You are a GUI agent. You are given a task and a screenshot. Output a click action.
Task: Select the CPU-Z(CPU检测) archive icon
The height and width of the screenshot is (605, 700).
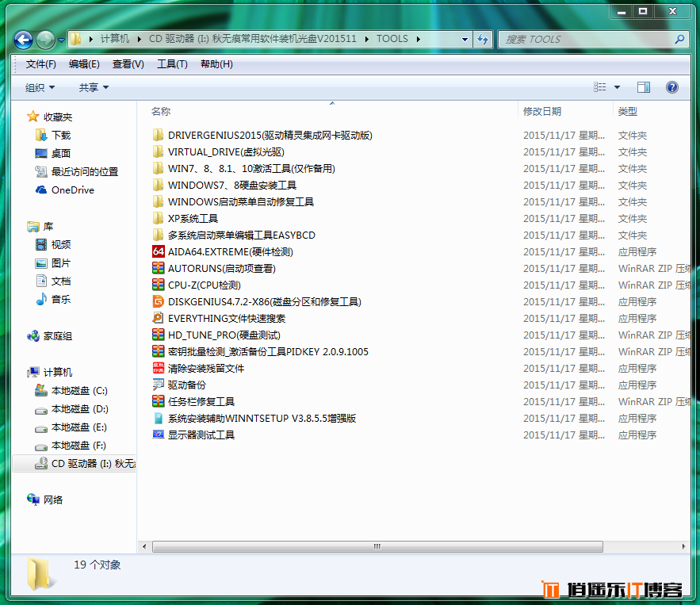coord(158,285)
